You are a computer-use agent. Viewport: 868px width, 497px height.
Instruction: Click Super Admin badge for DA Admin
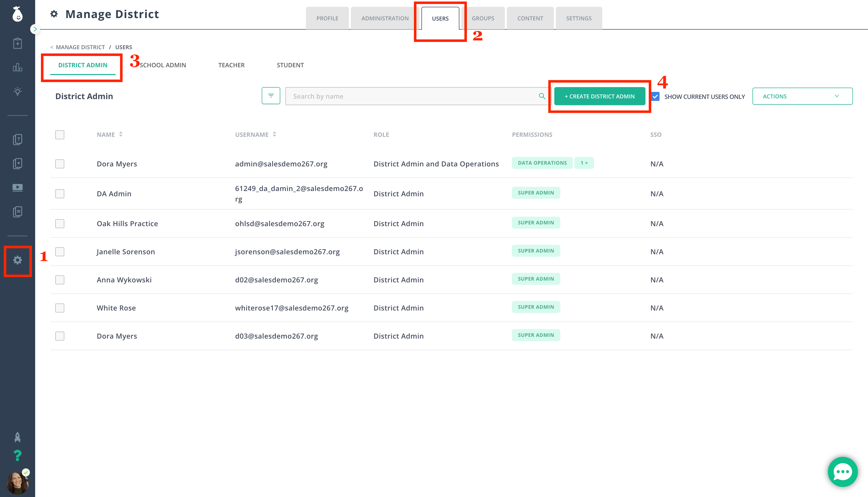click(536, 193)
